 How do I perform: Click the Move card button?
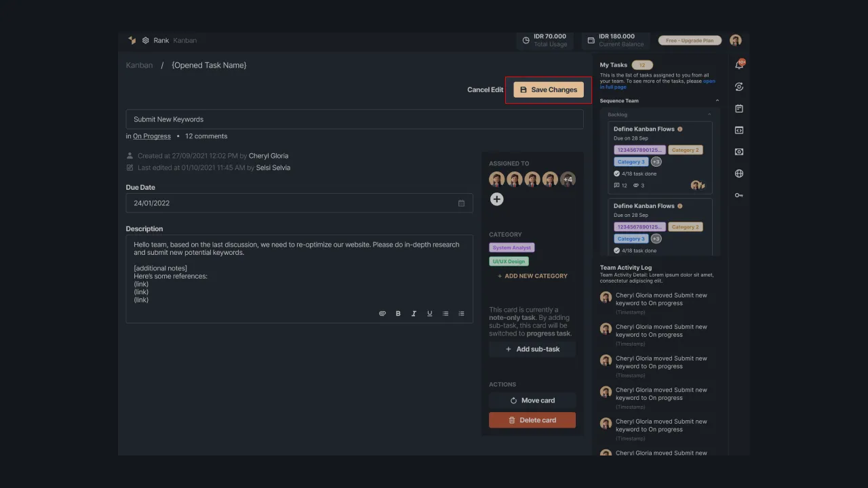click(532, 401)
